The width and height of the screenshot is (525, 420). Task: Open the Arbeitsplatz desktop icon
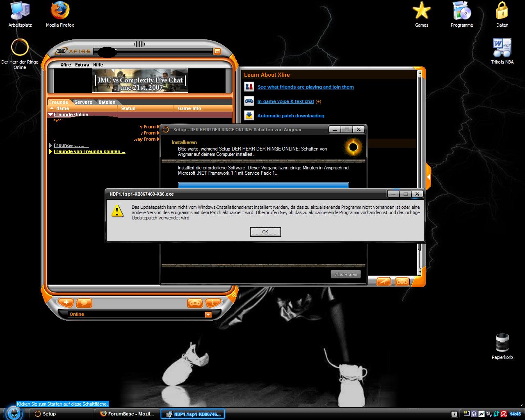(x=20, y=15)
